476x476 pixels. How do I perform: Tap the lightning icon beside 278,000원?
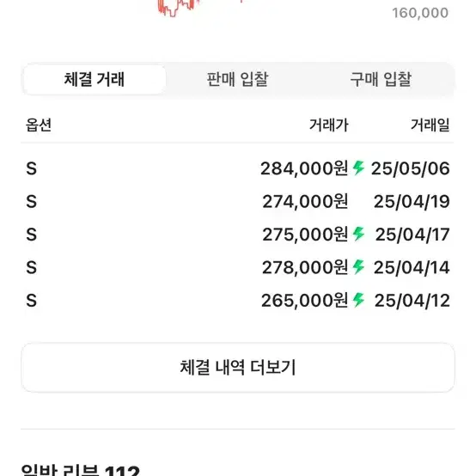(358, 267)
